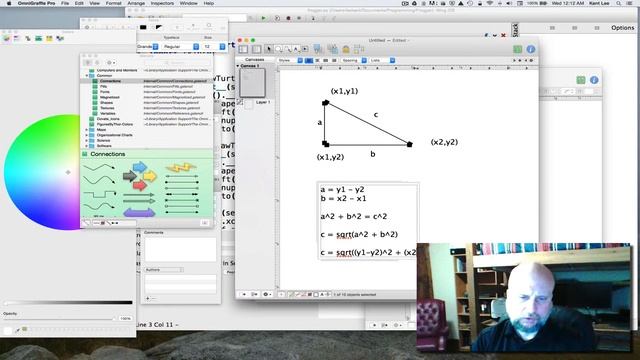Expand the Organizational Charts stencil folder
This screenshot has width=640, height=360.
(x=87, y=135)
